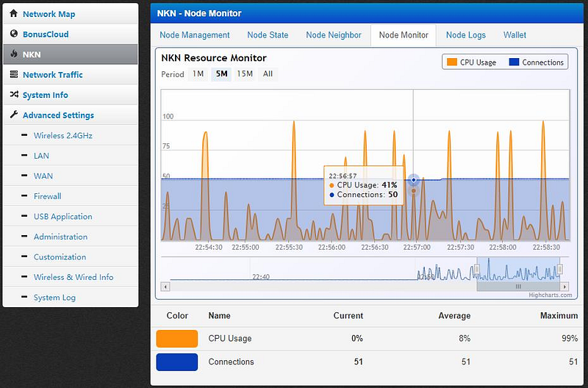Click the blue Connections color swatch in table
588x388 pixels.
tap(177, 362)
